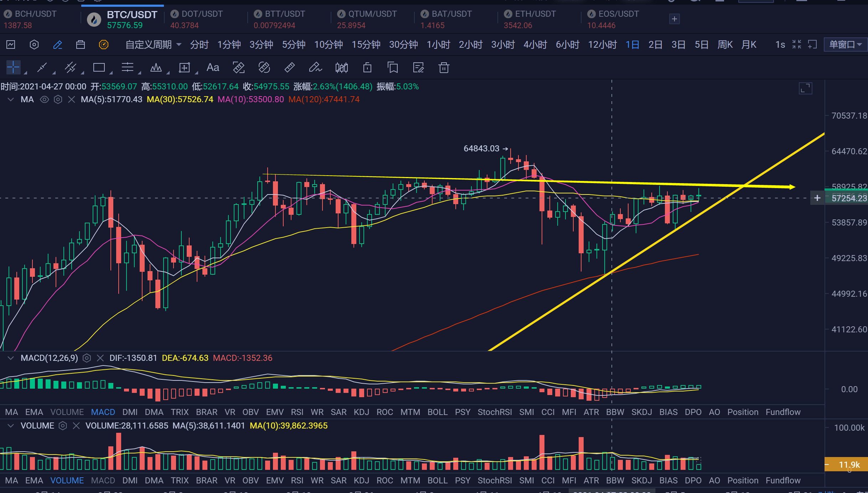Remove the MA indicator with X
The image size is (868, 493).
tap(71, 99)
